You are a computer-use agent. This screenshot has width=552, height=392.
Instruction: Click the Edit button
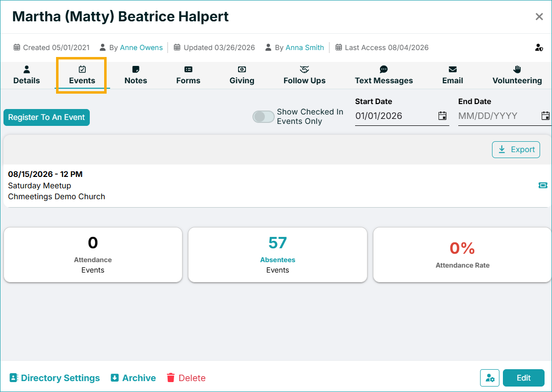[x=524, y=378]
